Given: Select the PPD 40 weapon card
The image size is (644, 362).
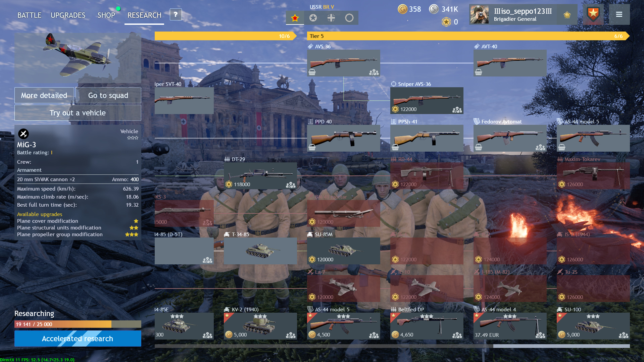Looking at the screenshot, I should click(x=343, y=138).
